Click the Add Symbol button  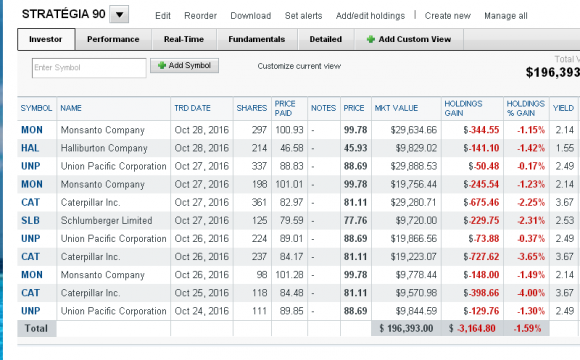pos(184,65)
